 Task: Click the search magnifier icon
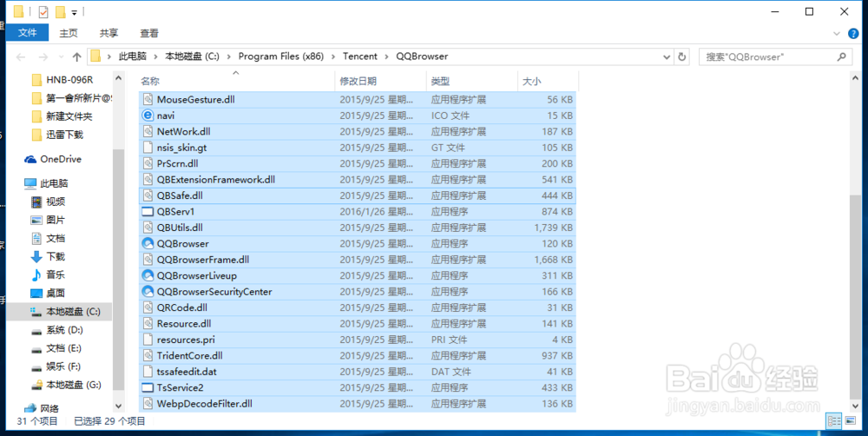(842, 56)
